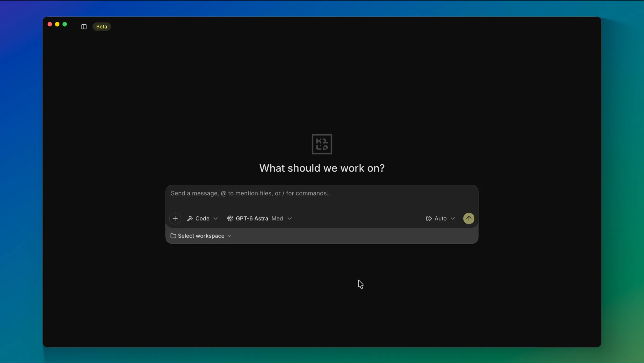Send the message with arrow button
Screen dimensions: 644x363
point(469,219)
